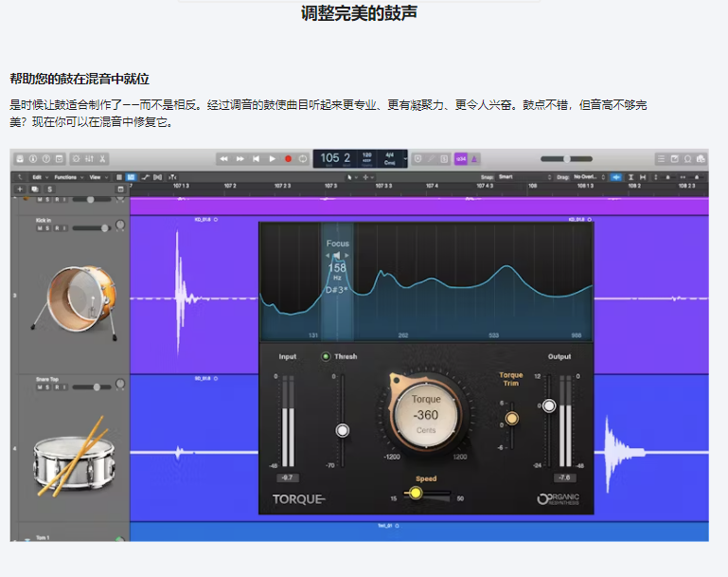
Task: Solo the Kick in track
Action: point(47,228)
